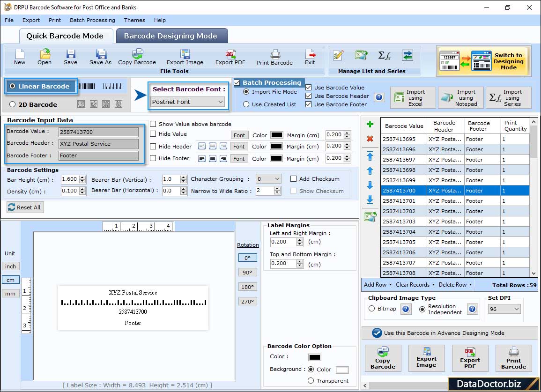Image resolution: width=541 pixels, height=392 pixels.
Task: Expand the Add Row dropdown
Action: click(378, 285)
